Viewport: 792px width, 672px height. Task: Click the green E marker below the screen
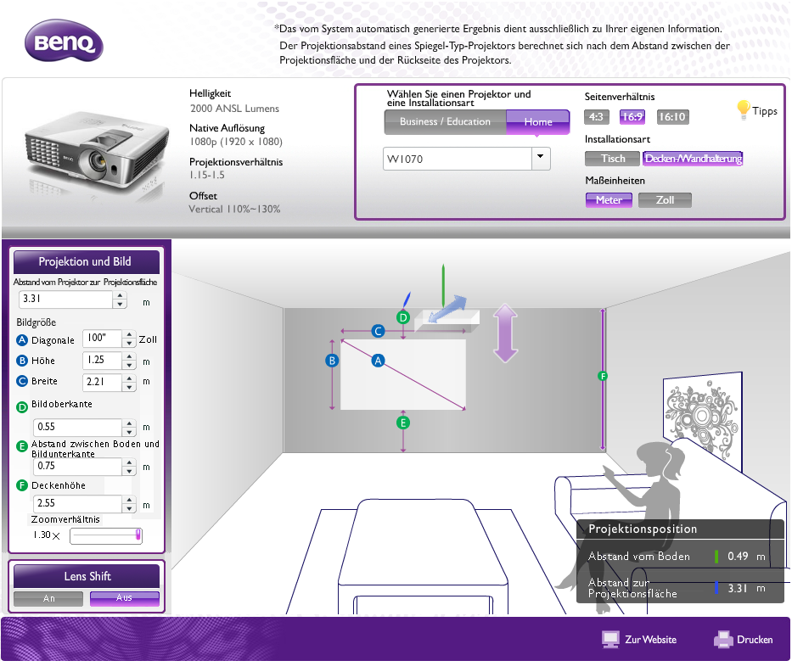pyautogui.click(x=402, y=423)
